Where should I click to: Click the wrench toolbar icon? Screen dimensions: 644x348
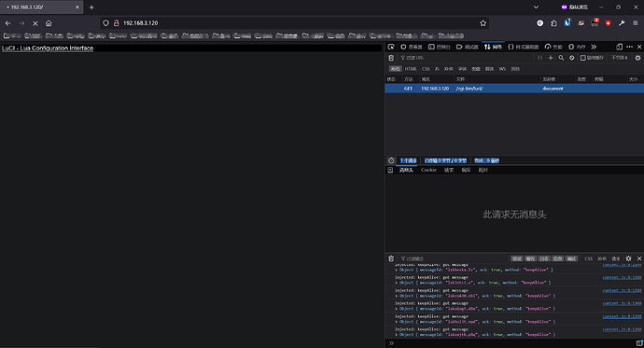point(622,23)
